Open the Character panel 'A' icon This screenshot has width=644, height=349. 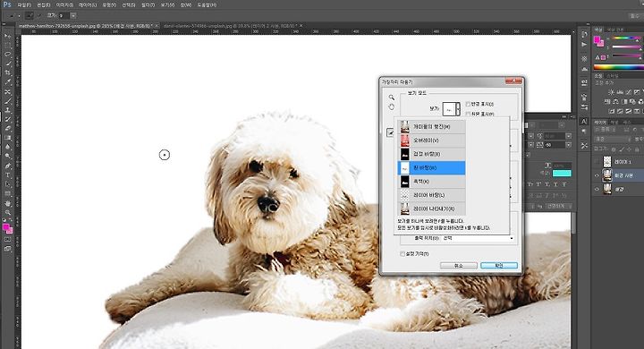click(584, 122)
